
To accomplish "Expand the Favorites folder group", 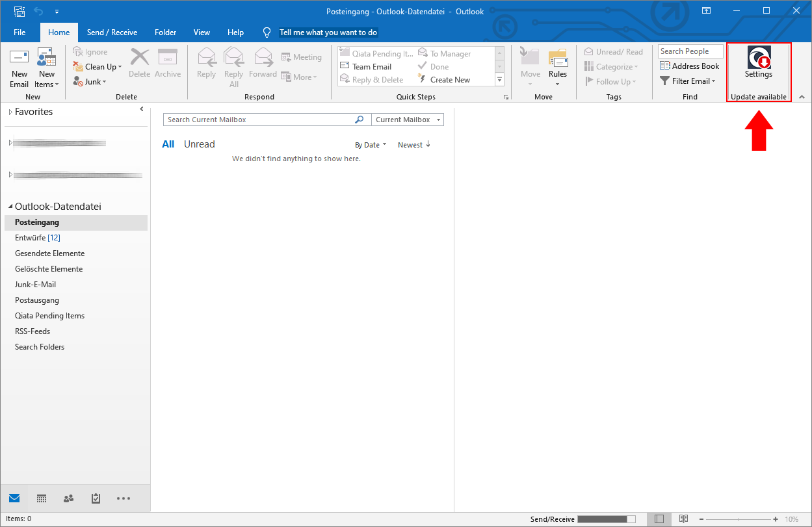I will [x=10, y=112].
